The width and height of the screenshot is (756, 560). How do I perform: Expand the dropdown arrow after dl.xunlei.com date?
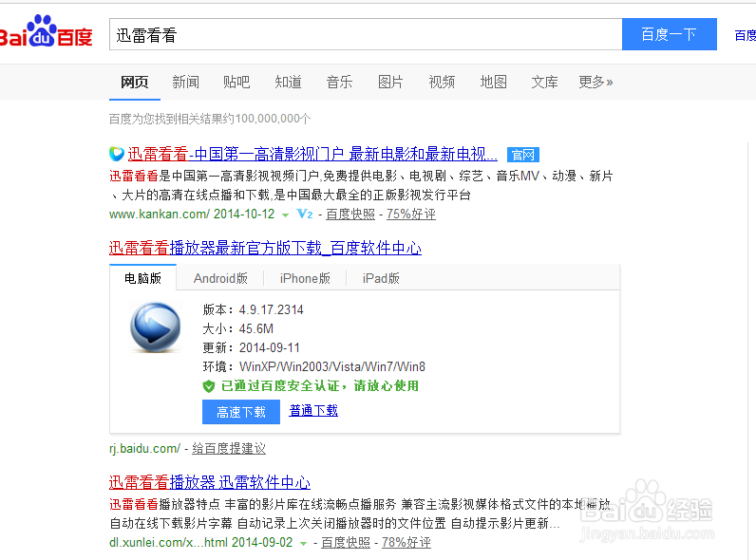point(303,544)
